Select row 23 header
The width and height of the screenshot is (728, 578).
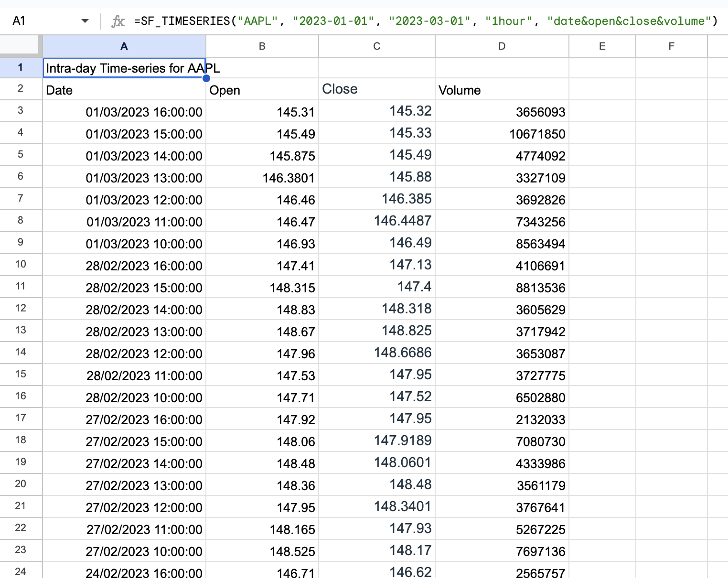click(x=21, y=550)
